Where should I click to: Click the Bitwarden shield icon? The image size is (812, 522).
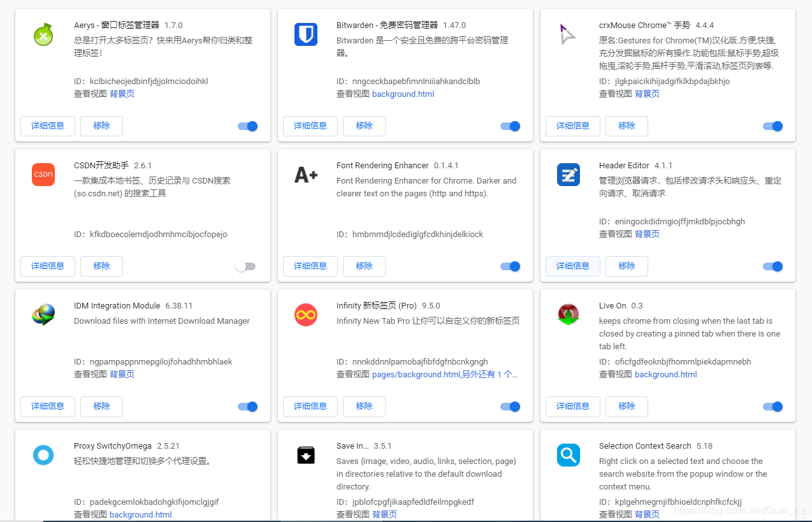306,34
